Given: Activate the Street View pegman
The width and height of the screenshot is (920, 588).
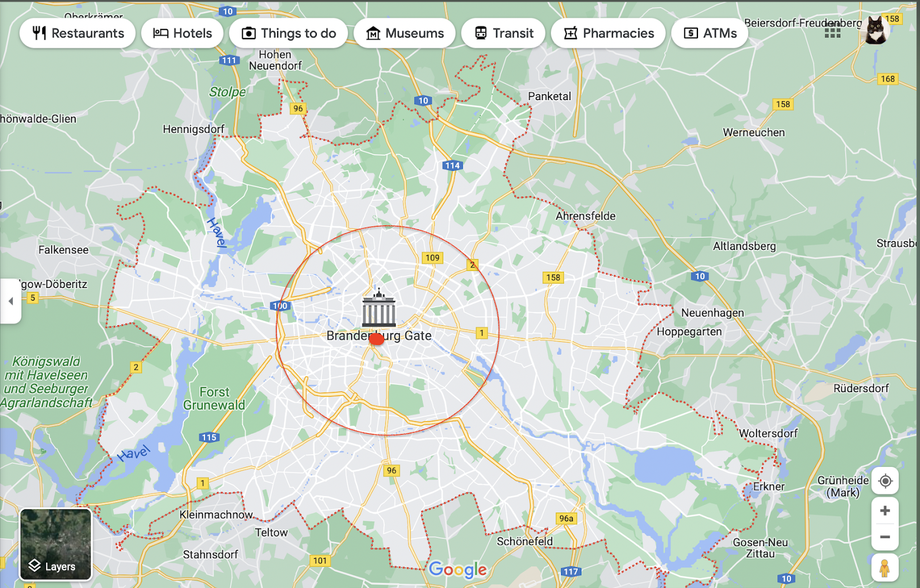Looking at the screenshot, I should (885, 568).
